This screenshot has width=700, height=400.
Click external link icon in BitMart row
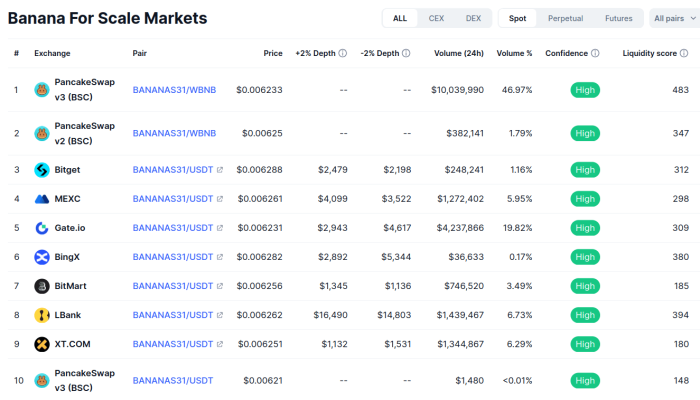tap(220, 286)
